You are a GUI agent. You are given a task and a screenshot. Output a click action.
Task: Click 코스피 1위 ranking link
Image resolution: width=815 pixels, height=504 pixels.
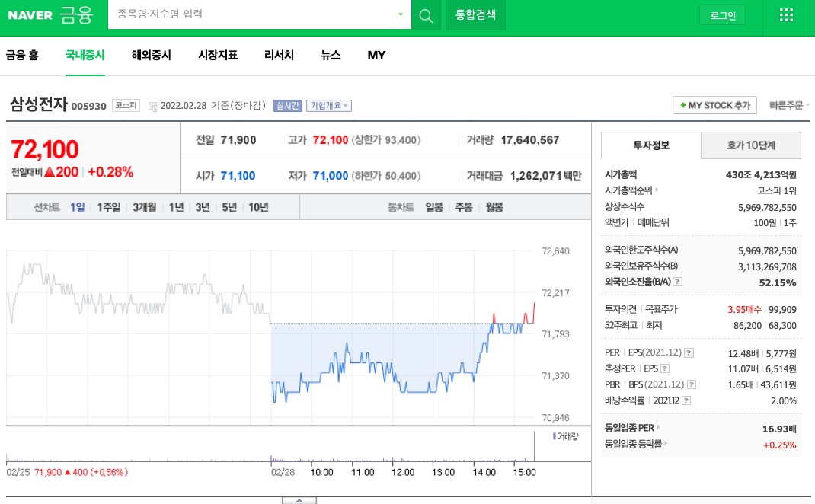[x=777, y=190]
